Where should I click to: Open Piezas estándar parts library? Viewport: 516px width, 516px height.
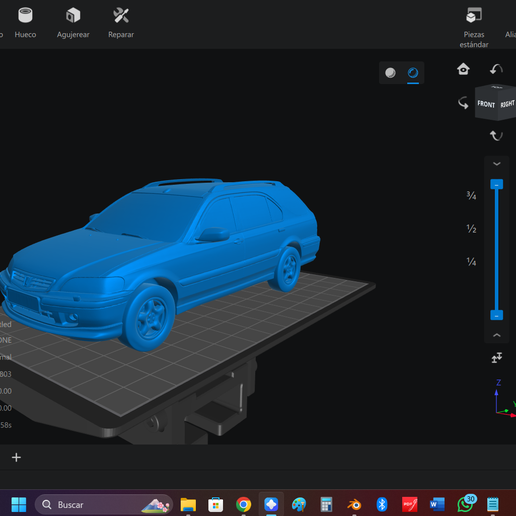coord(474,27)
